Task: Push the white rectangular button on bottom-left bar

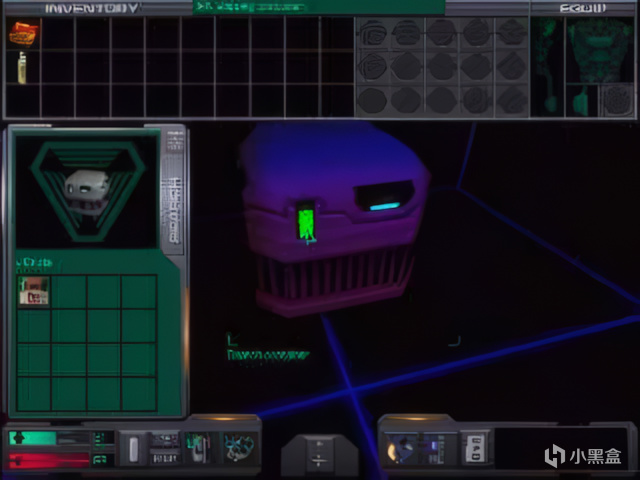Action: (134, 449)
